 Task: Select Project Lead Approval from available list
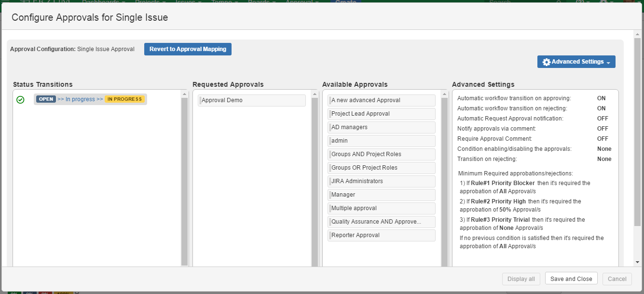382,114
